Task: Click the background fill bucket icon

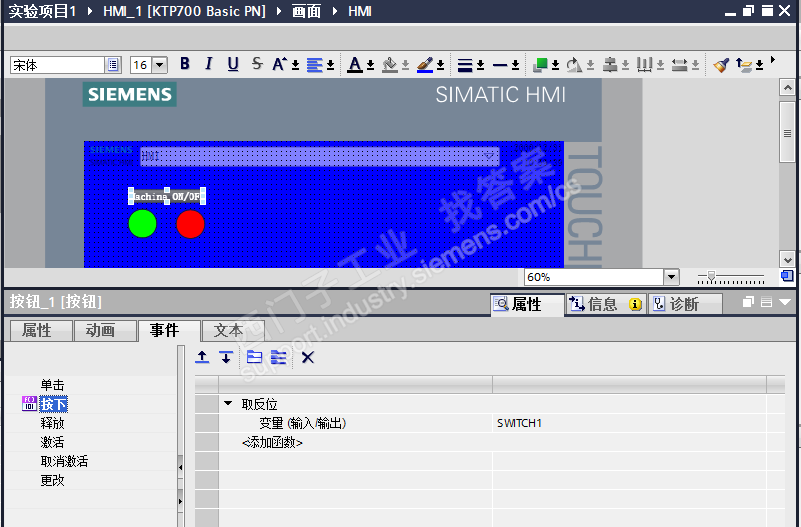Action: click(390, 65)
